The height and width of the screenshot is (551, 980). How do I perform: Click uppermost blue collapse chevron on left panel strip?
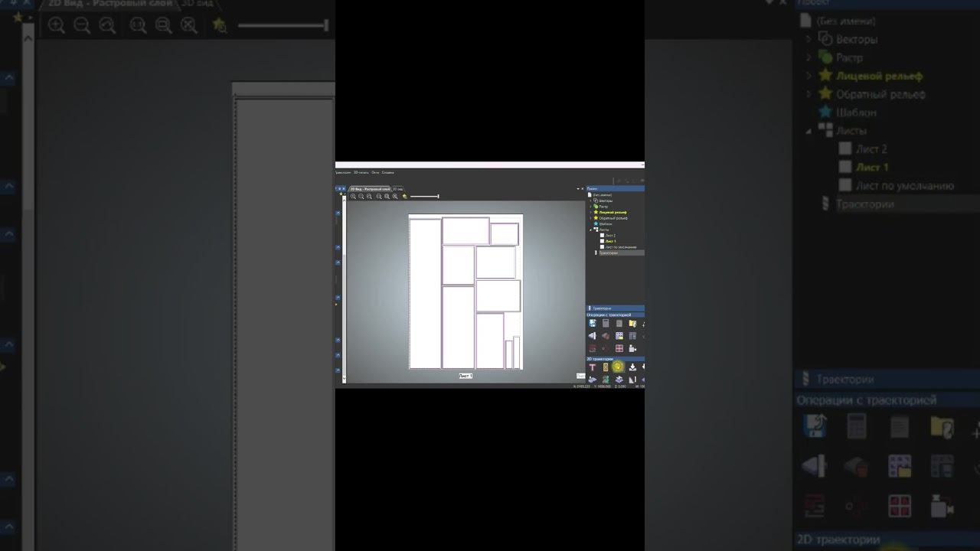[338, 213]
